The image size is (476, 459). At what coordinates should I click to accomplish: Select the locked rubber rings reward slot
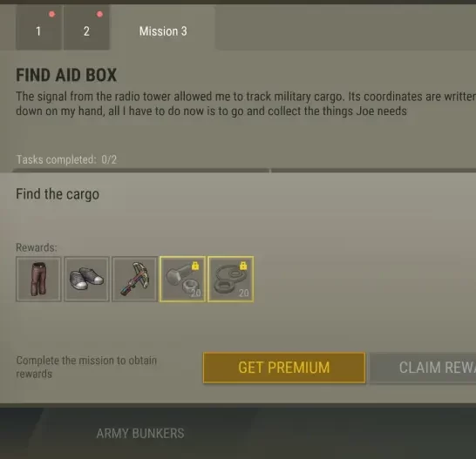click(x=230, y=279)
